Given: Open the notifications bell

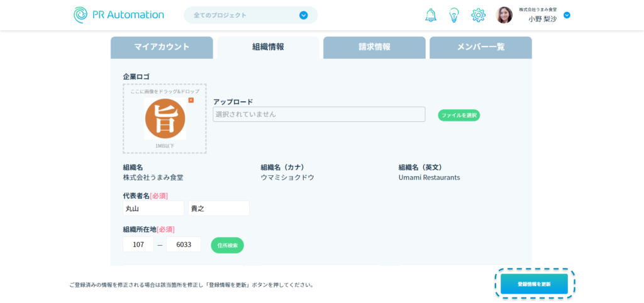Looking at the screenshot, I should pos(431,15).
